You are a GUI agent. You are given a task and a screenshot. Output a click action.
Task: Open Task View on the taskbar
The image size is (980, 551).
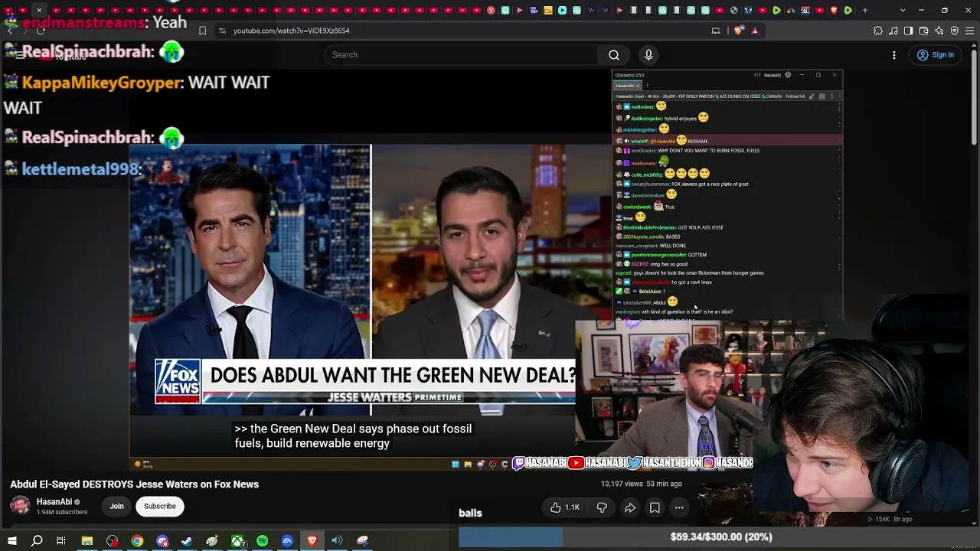61,541
